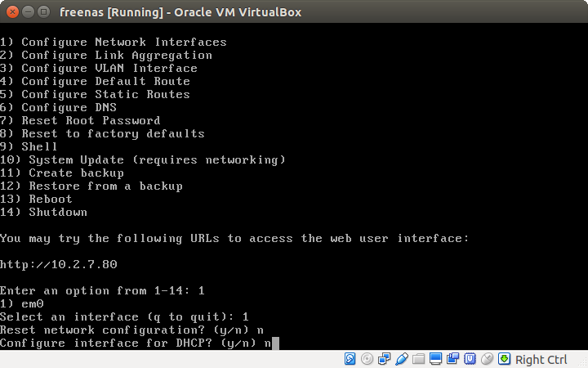This screenshot has width=588, height=368.
Task: Click 'You may try the following URLs' line
Action: [234, 239]
